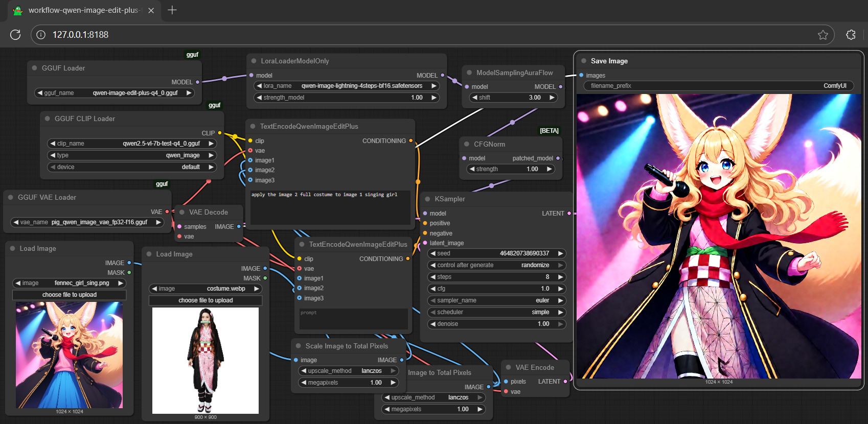Increase the seed value with right arrow
Screen dimensions: 868x424
560,253
